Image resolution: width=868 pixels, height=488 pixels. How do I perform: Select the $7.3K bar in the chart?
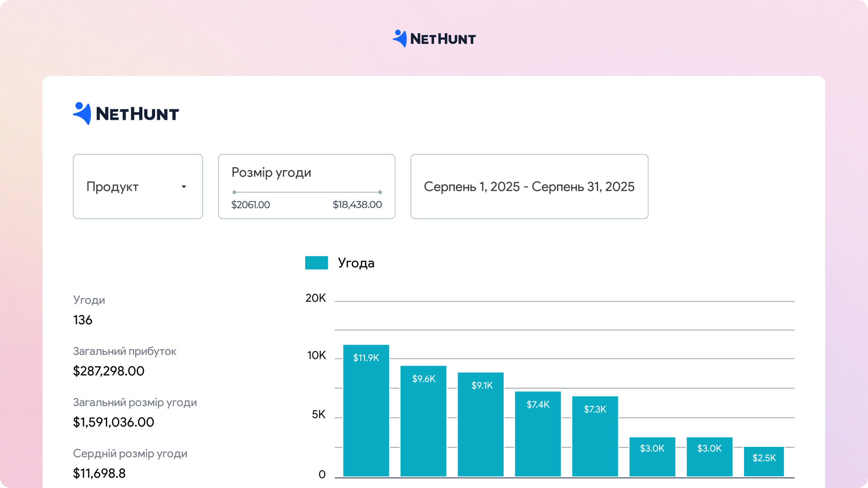[595, 436]
